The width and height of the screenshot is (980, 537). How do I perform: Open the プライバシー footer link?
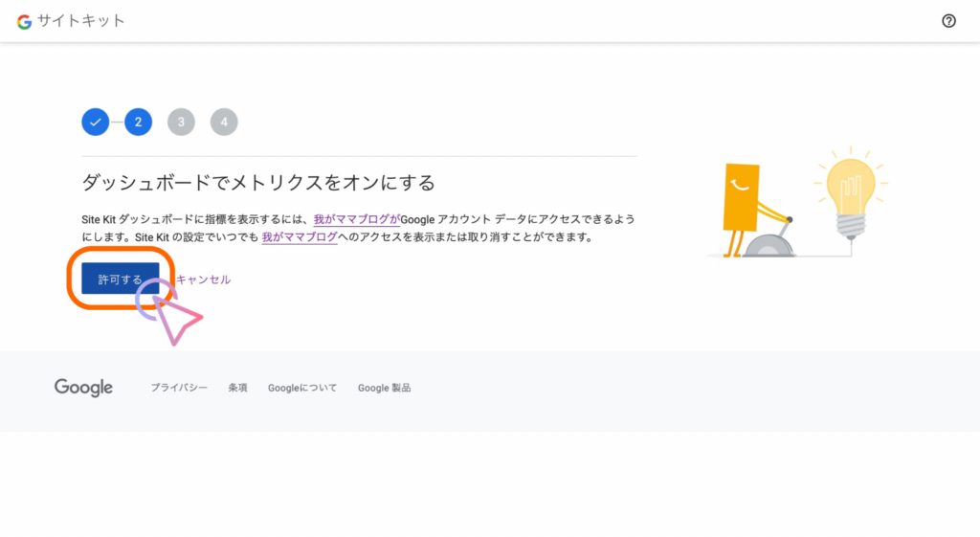coord(179,389)
